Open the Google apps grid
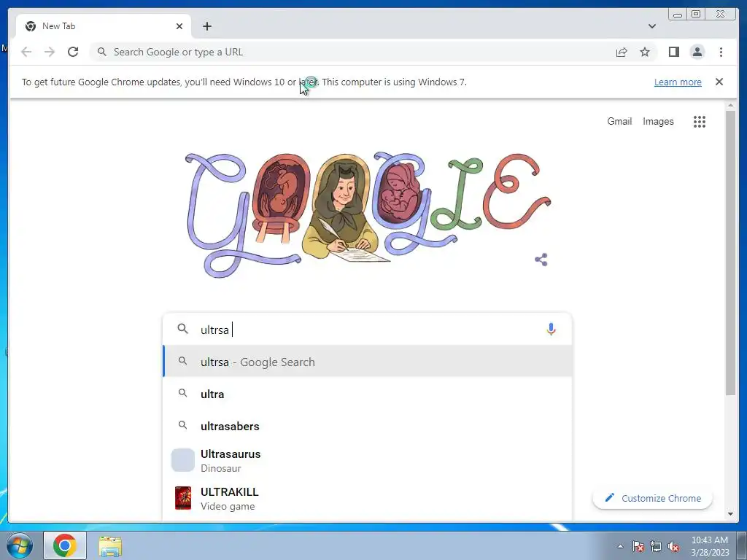Viewport: 747px width, 560px height. [700, 122]
